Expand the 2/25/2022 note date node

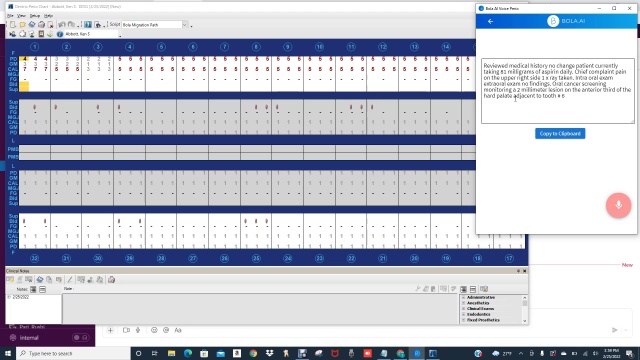click(x=9, y=297)
